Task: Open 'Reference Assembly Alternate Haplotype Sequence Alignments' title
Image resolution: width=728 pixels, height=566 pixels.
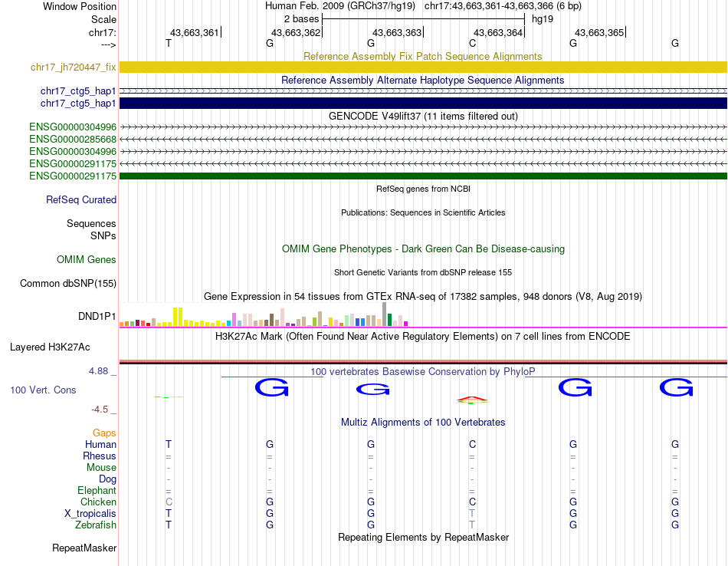Action: click(x=422, y=80)
